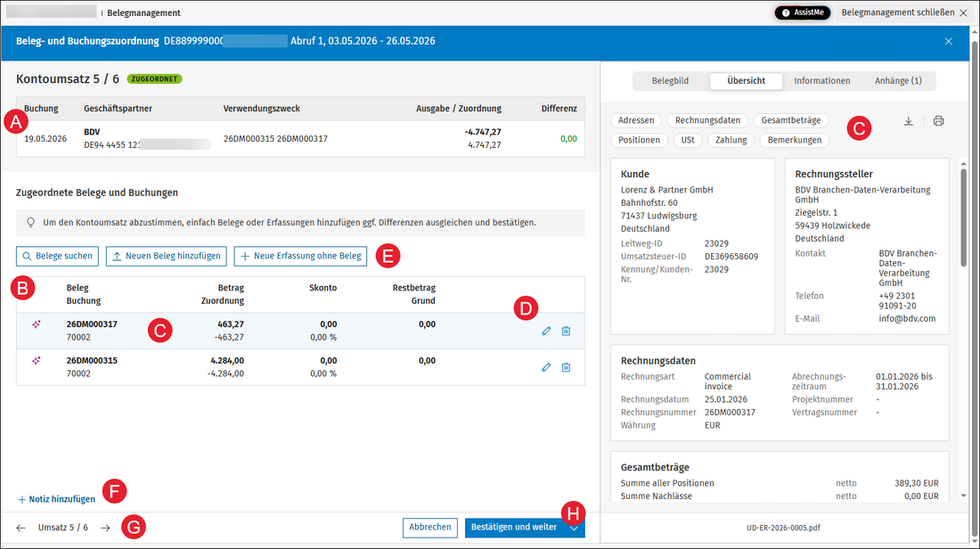980x549 pixels.
Task: Select the 26DM000317 Beleg number
Action: click(x=92, y=324)
